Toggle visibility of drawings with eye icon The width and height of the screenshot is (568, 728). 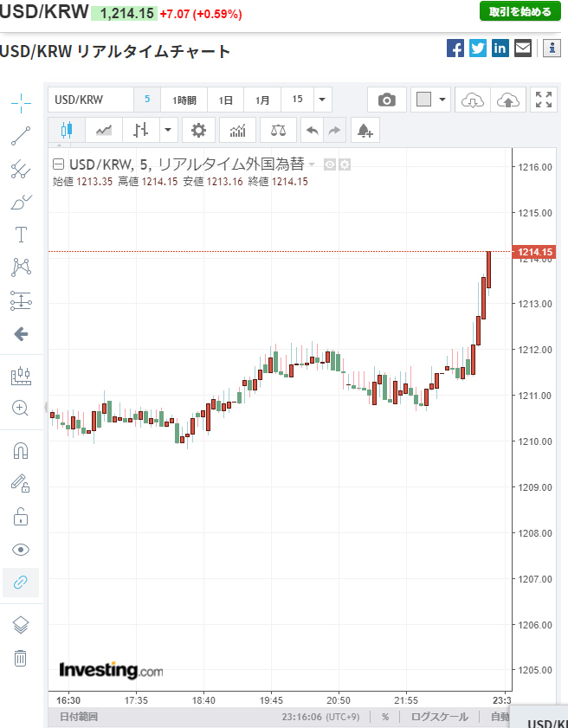pos(21,550)
